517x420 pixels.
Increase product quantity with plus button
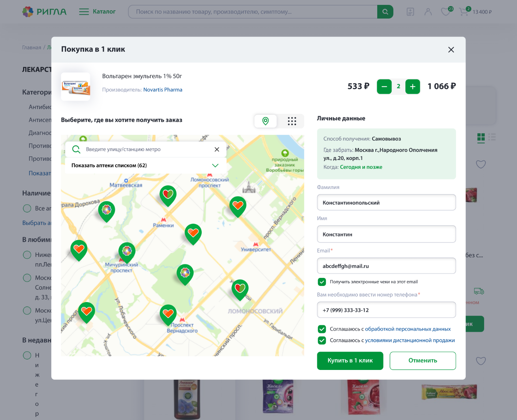click(412, 86)
